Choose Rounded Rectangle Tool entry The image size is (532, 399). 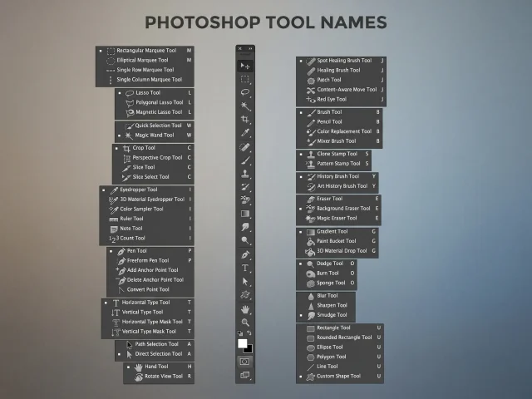click(x=340, y=337)
